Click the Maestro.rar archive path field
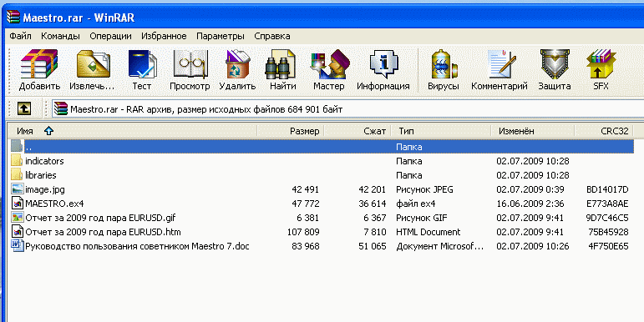 coord(347,109)
